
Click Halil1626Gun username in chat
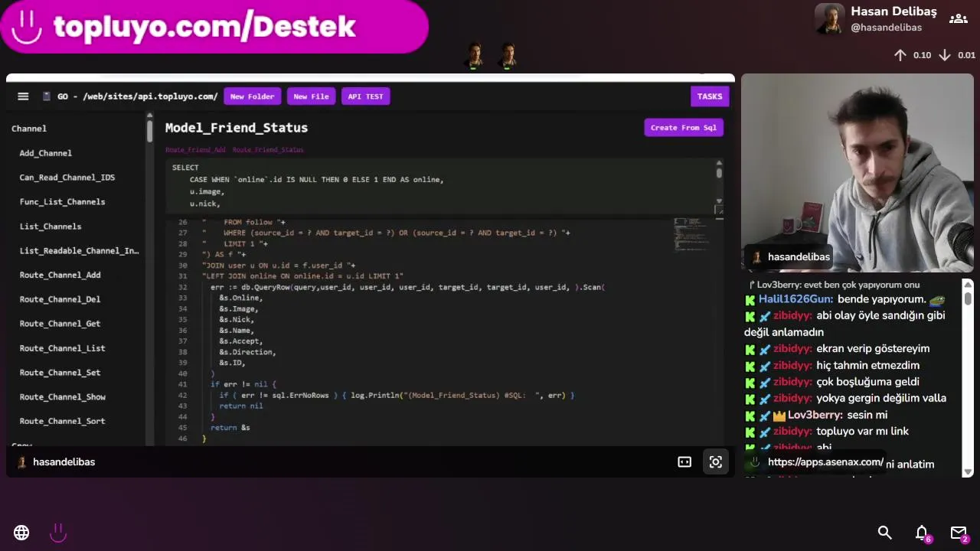pos(796,300)
